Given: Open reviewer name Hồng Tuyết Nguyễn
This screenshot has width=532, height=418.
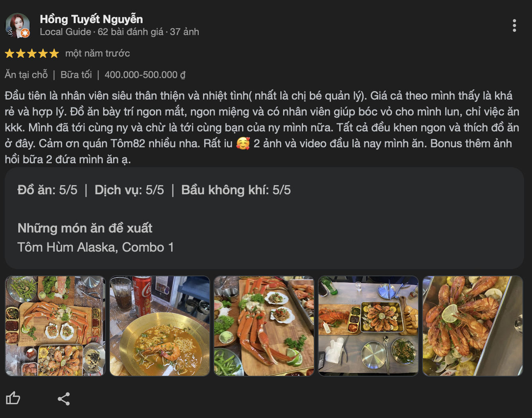Looking at the screenshot, I should [91, 19].
